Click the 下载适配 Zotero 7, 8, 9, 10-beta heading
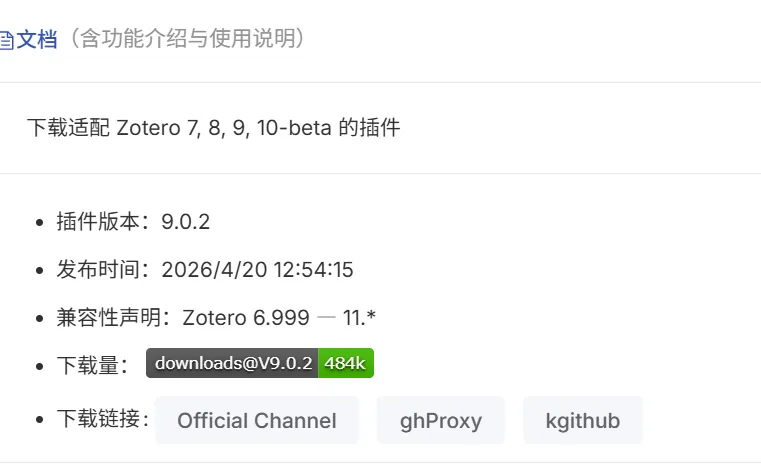761x475 pixels. (x=214, y=128)
